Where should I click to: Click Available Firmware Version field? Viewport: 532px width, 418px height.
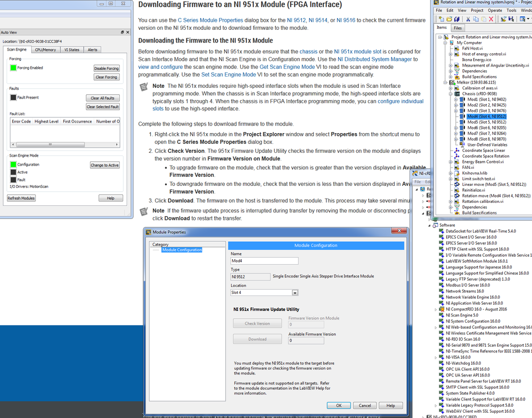click(x=306, y=341)
